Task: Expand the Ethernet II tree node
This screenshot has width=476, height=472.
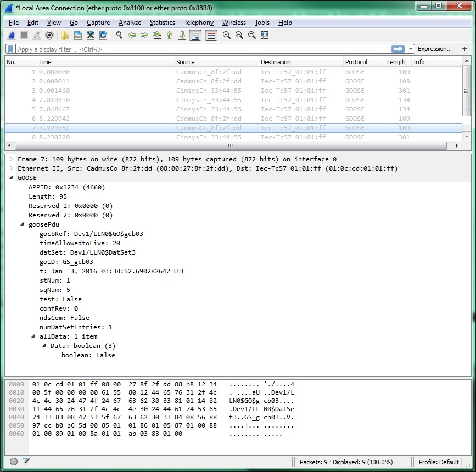Action: [11, 168]
